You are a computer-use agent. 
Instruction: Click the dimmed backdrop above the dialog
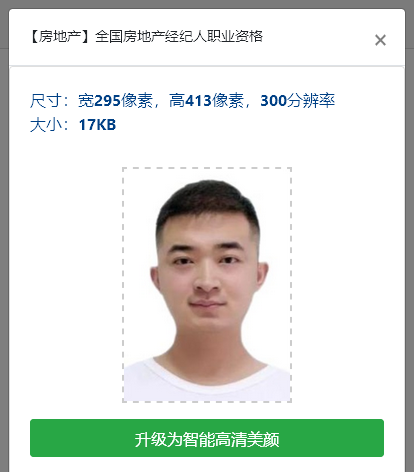pos(207,4)
